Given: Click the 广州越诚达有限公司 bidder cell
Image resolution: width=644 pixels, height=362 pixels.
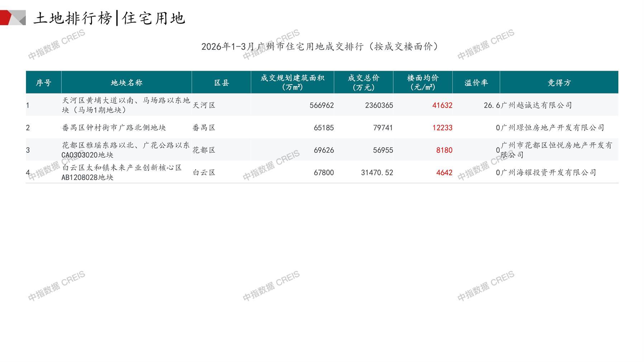Looking at the screenshot, I should tap(536, 105).
